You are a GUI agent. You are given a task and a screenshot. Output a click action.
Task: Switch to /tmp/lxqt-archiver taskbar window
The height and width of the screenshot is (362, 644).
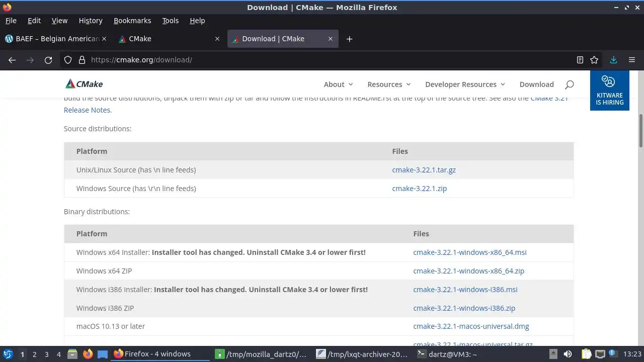point(363,354)
